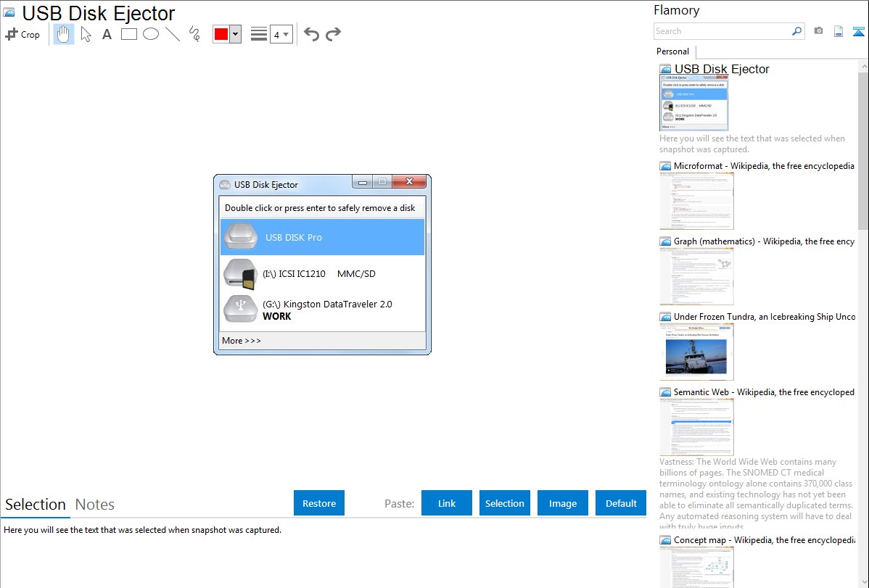Click the Under Frozen Tundra snapshot title
The image size is (869, 588).
tap(765, 316)
